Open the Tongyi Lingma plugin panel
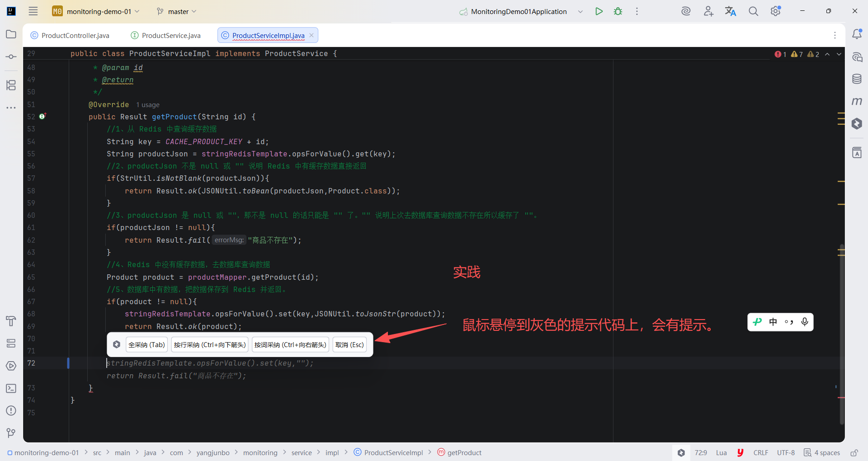Screen dimensions: 868x461 pos(857,123)
